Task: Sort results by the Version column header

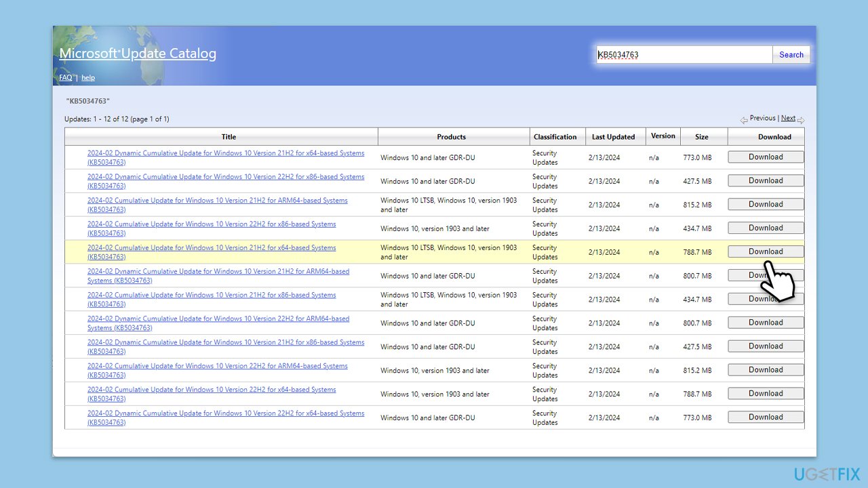Action: [663, 136]
